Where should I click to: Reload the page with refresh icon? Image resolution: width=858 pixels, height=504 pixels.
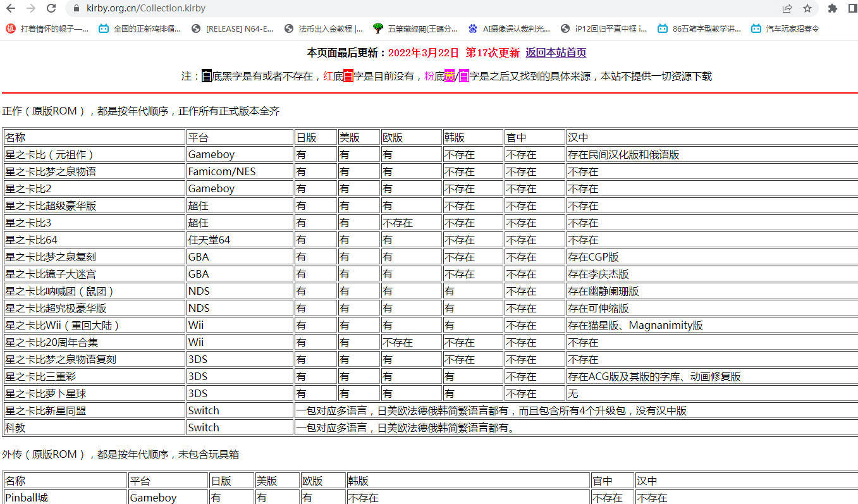click(x=52, y=8)
